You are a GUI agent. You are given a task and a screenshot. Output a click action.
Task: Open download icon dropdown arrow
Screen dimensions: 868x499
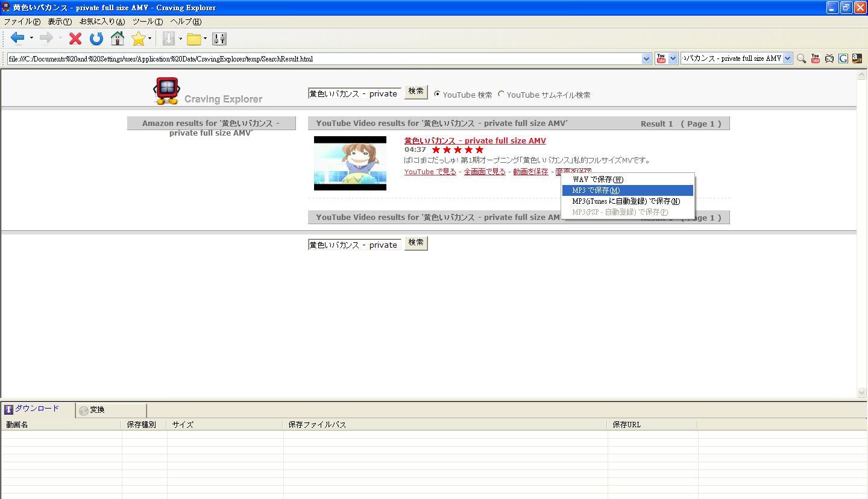(x=180, y=39)
